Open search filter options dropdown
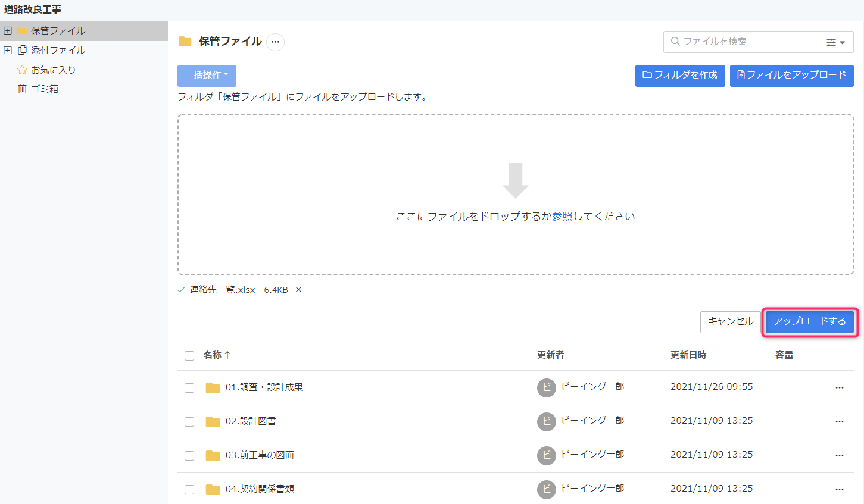Viewport: 864px width, 504px height. (835, 42)
